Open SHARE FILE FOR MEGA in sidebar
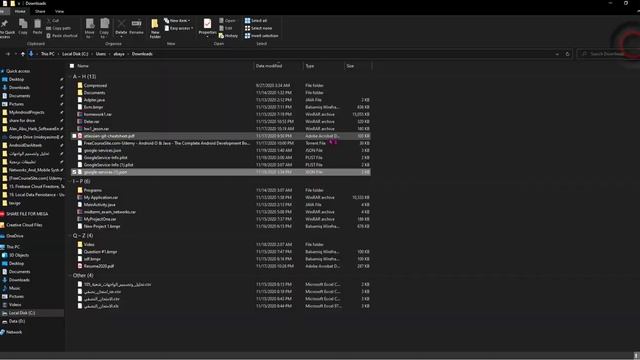Image resolution: width=640 pixels, height=360 pixels. pos(27,214)
